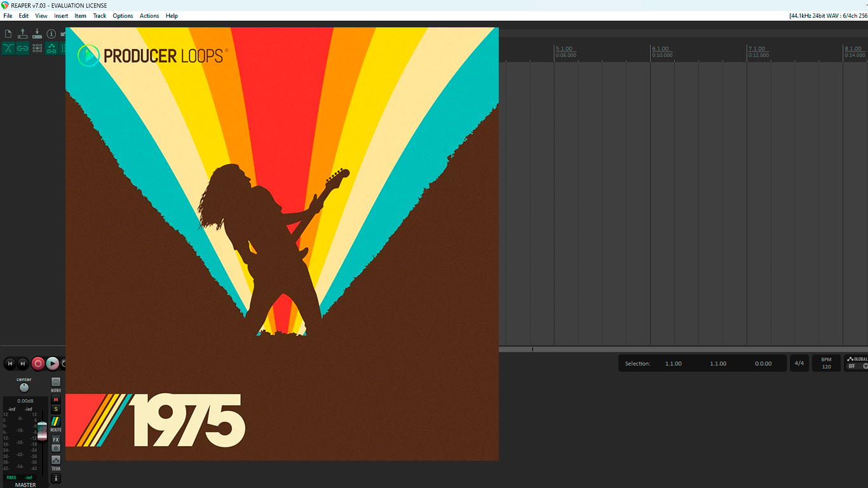The height and width of the screenshot is (488, 868).
Task: Open the Actions menu
Action: click(x=149, y=16)
